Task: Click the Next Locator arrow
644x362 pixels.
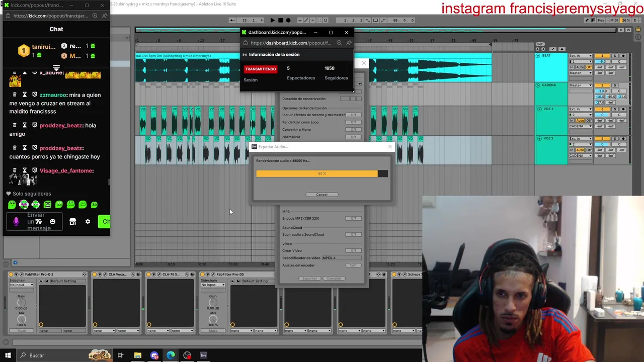Action: point(543,49)
